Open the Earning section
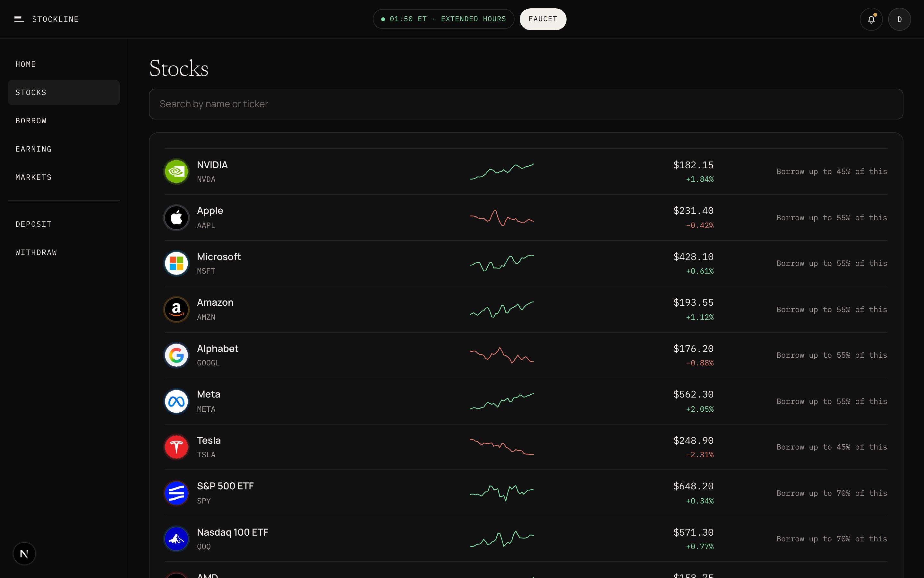Viewport: 924px width, 578px height. click(x=64, y=149)
